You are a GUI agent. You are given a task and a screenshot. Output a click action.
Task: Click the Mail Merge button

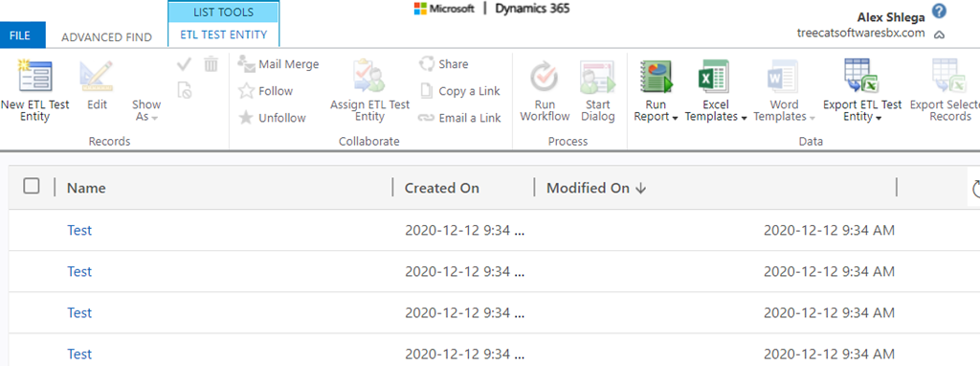(x=278, y=64)
